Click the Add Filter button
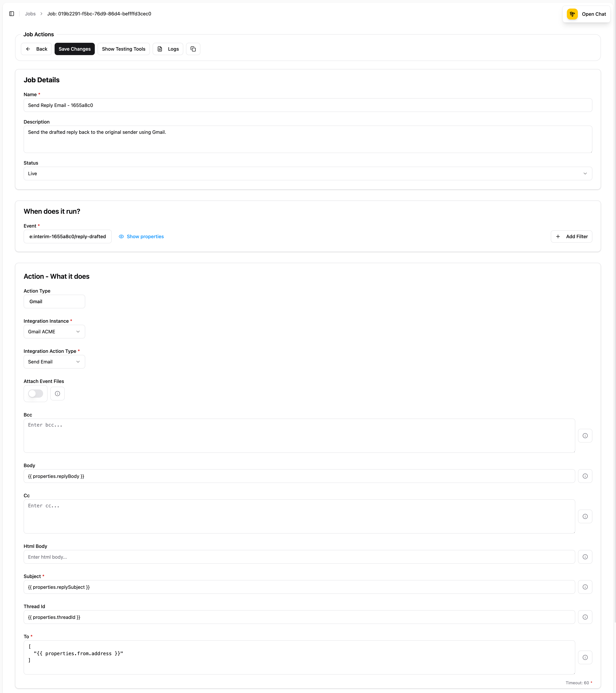Image resolution: width=616 pixels, height=693 pixels. tap(572, 236)
